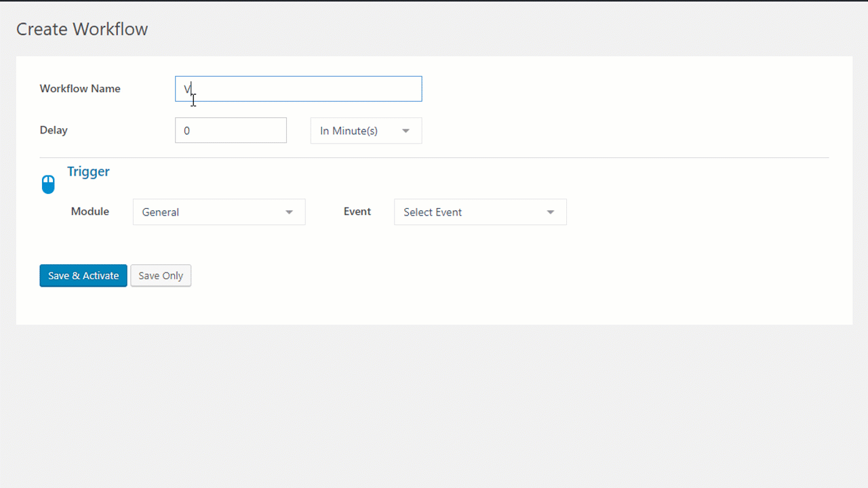868x488 pixels.
Task: Click the blue mouse Trigger icon
Action: [47, 183]
